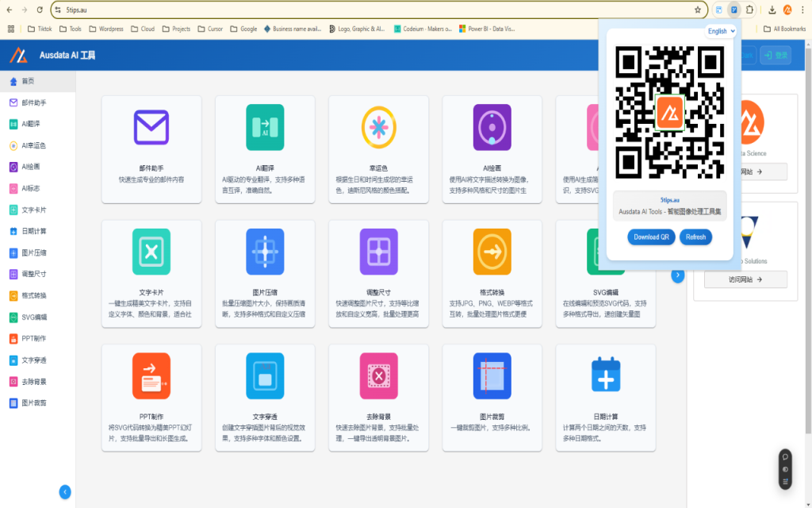Open the 调整尺寸 resize card icon
812x508 pixels.
[x=378, y=252]
